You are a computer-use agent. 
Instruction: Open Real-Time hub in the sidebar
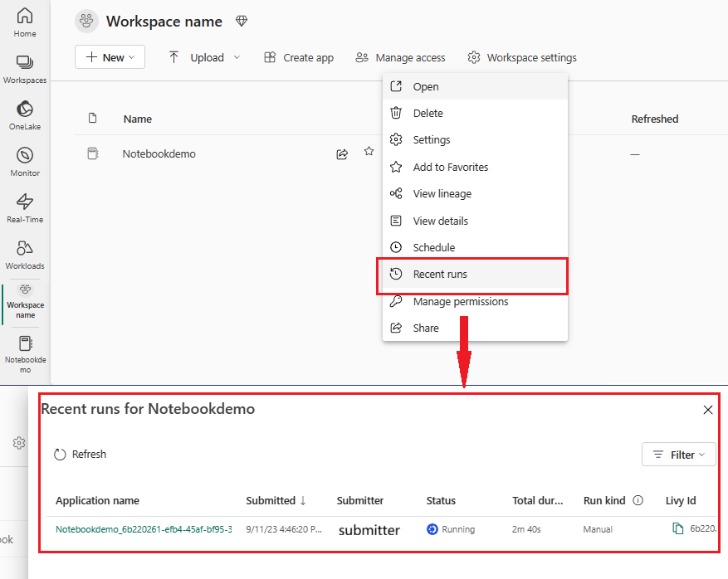[25, 207]
